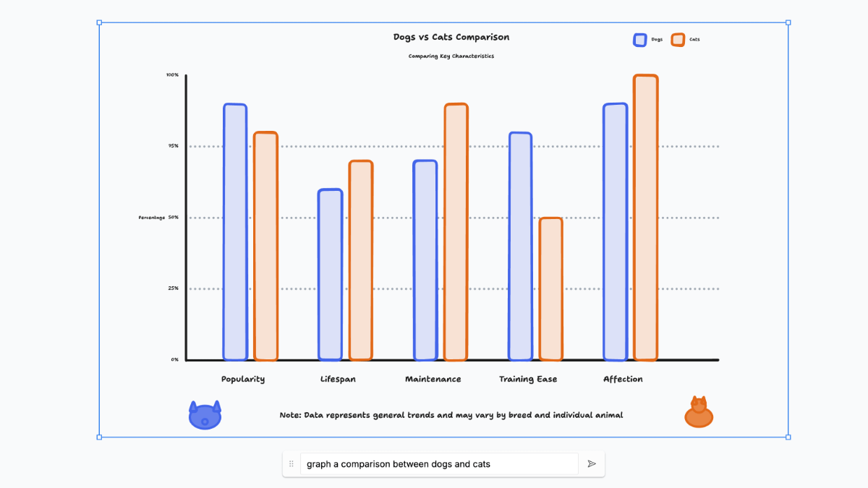Select the "Comparing Key Characteristics" subtitle
This screenshot has width=868, height=488.
click(x=451, y=56)
